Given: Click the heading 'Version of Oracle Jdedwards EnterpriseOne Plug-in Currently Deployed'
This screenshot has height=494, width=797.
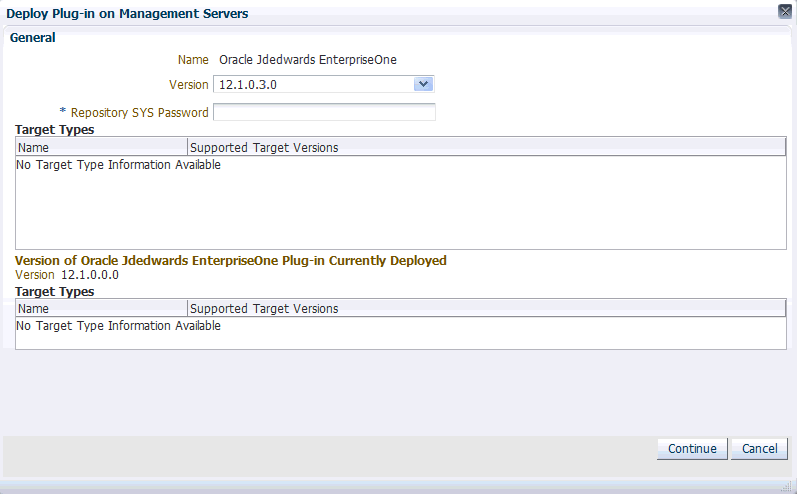Looking at the screenshot, I should pyautogui.click(x=231, y=261).
